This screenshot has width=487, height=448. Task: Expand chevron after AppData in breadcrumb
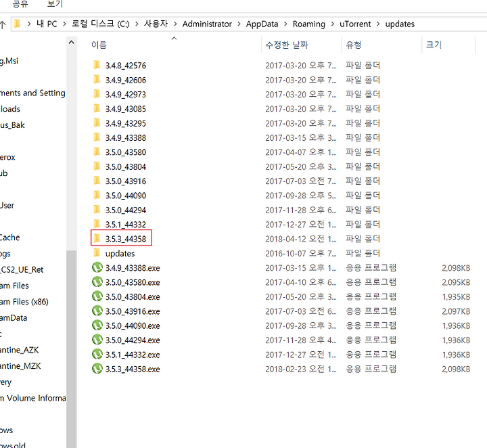(x=285, y=24)
